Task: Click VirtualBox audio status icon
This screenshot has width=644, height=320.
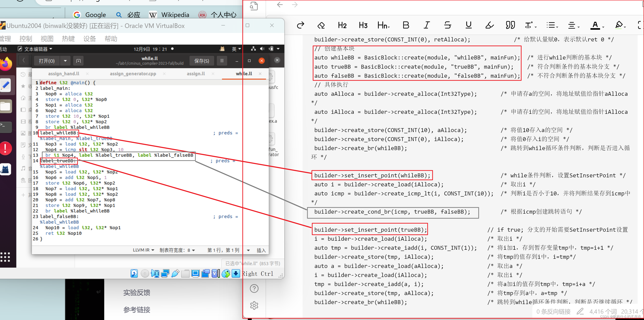Action: pos(155,274)
